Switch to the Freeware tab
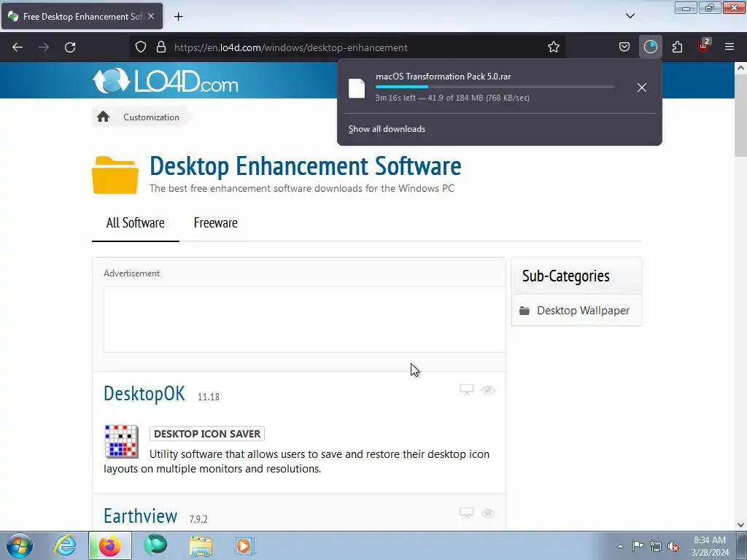Image resolution: width=747 pixels, height=560 pixels. coord(215,223)
